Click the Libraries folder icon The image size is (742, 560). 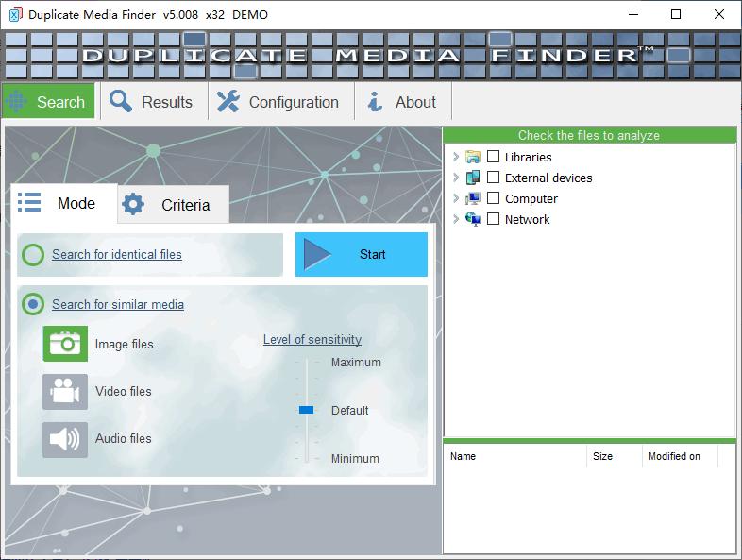pos(472,157)
